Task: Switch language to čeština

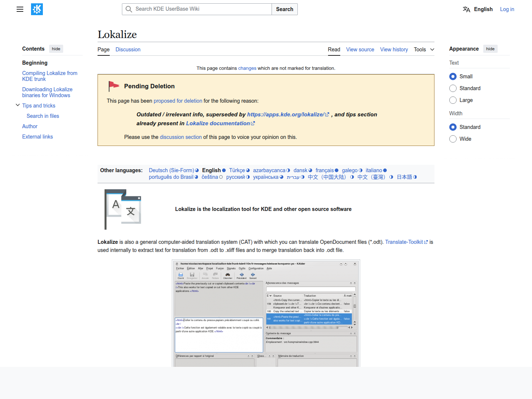Action: point(210,177)
